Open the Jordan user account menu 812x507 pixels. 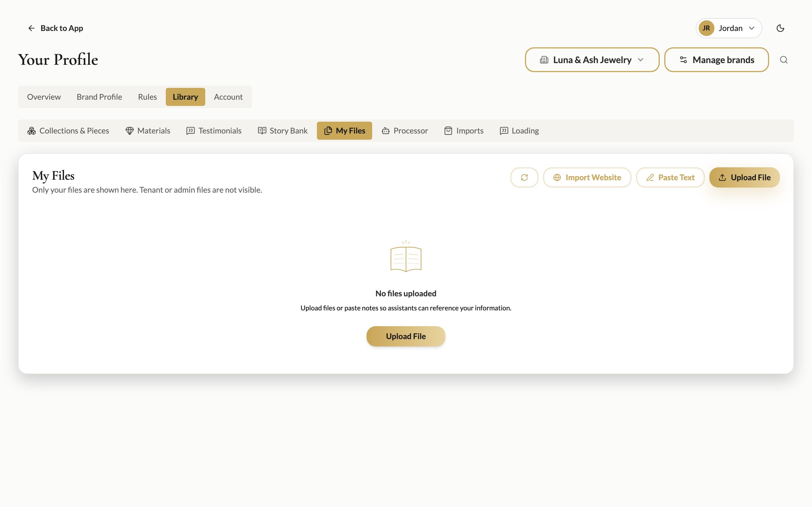click(729, 28)
